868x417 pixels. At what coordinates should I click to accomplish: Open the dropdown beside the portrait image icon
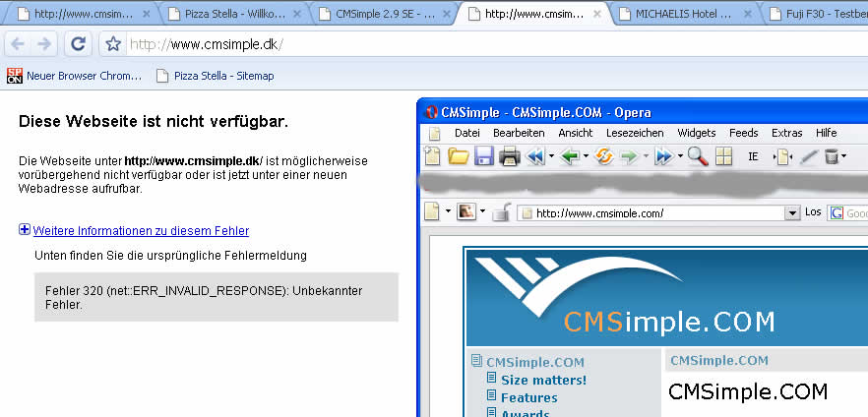pos(482,211)
